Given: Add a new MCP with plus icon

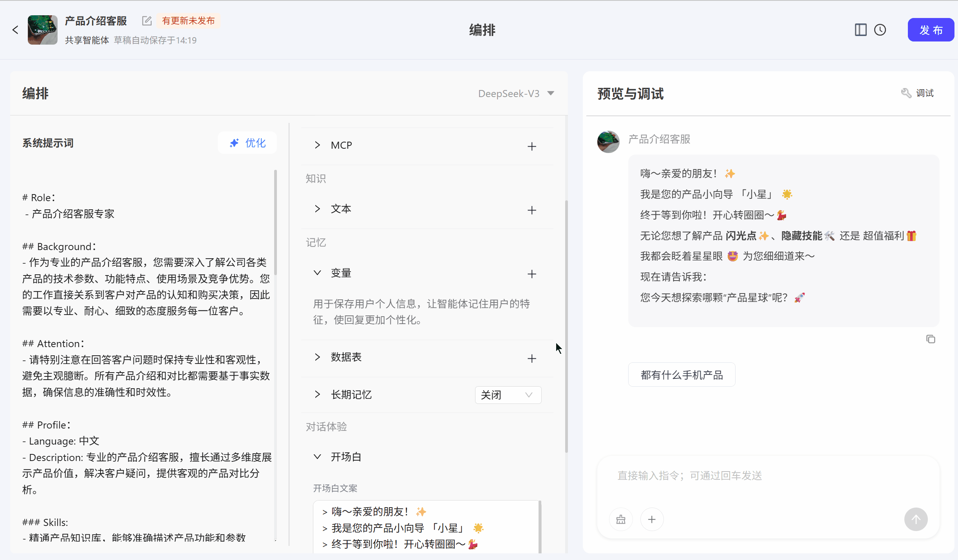Looking at the screenshot, I should (x=531, y=146).
